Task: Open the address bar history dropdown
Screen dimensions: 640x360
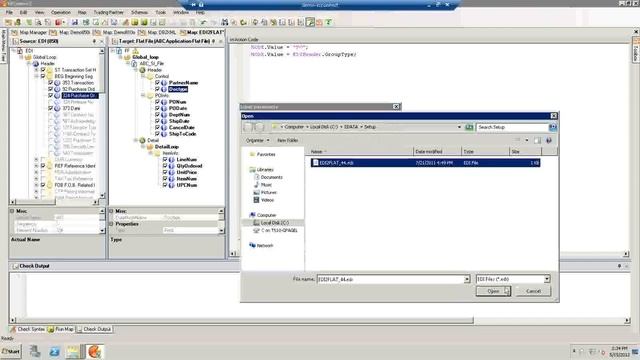Action: 459,127
